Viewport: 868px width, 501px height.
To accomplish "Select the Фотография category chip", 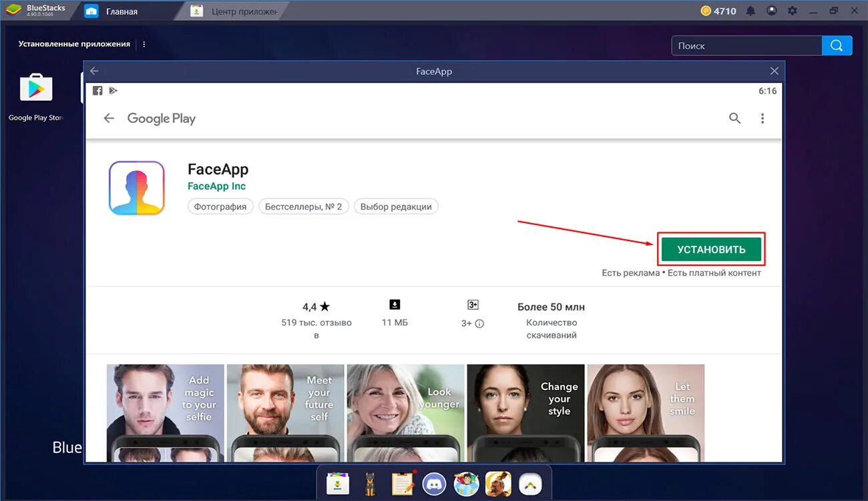I will pyautogui.click(x=220, y=206).
